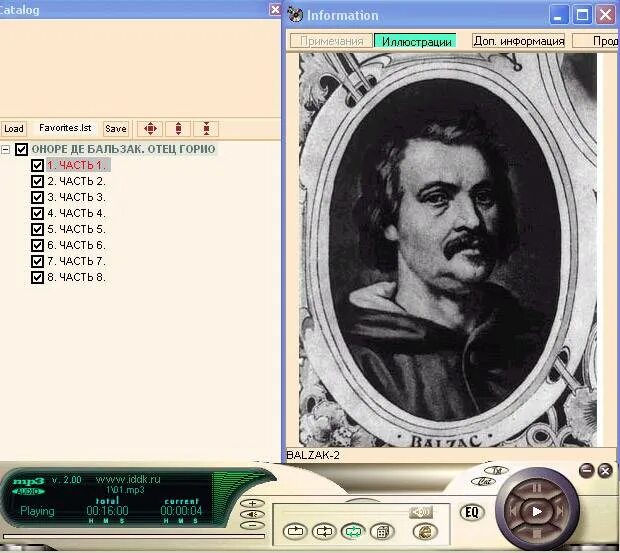Minimize the Information window

pyautogui.click(x=559, y=15)
